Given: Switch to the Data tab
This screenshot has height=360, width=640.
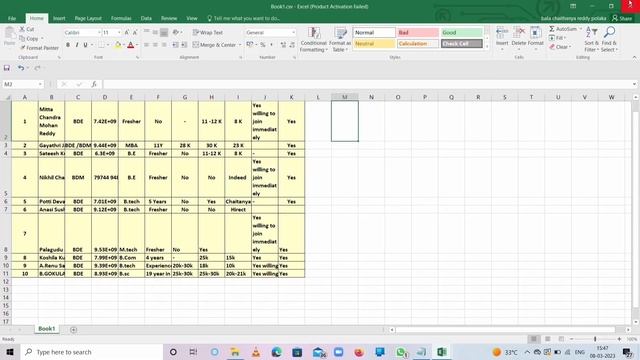Looking at the screenshot, I should (146, 18).
